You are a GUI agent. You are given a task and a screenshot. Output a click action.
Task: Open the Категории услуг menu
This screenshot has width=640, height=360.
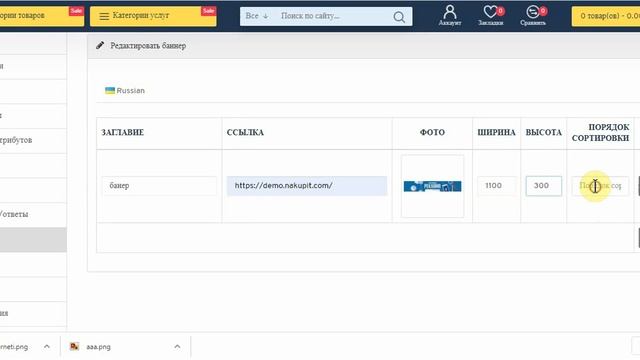pyautogui.click(x=153, y=16)
